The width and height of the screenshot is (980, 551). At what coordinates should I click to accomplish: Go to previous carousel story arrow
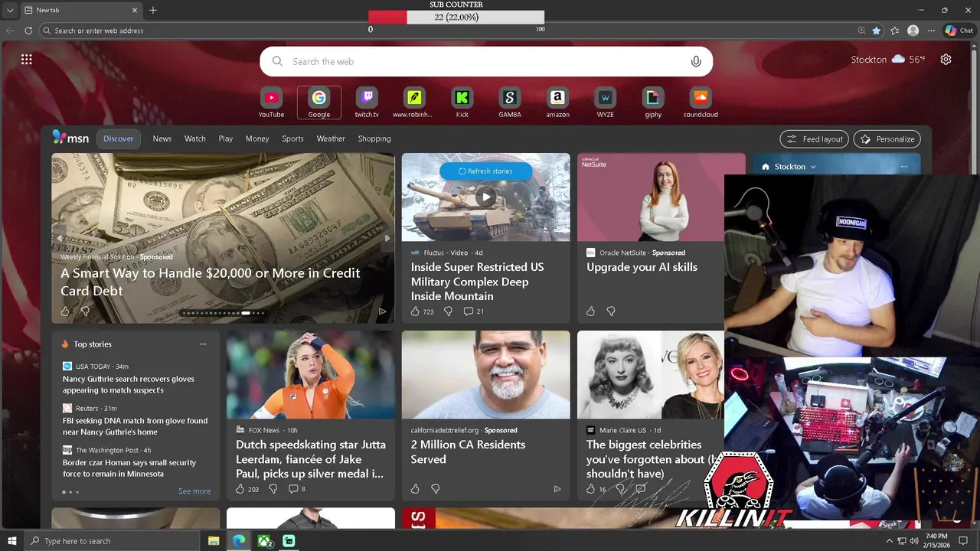point(60,238)
